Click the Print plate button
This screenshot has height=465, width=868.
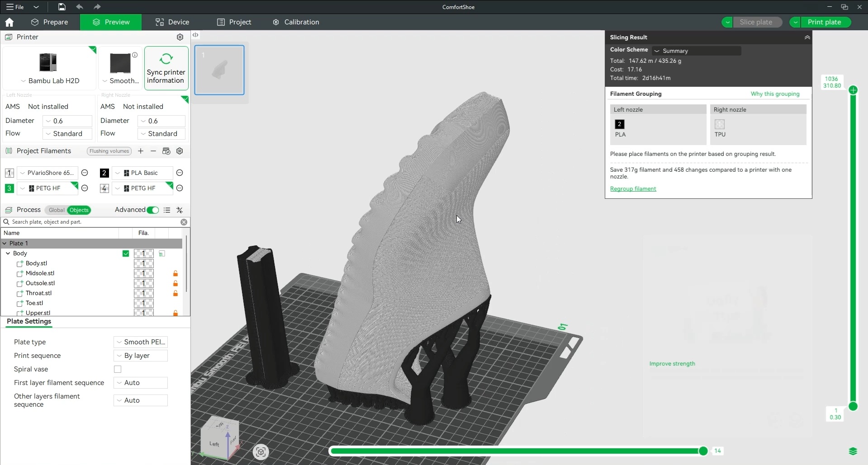[824, 22]
